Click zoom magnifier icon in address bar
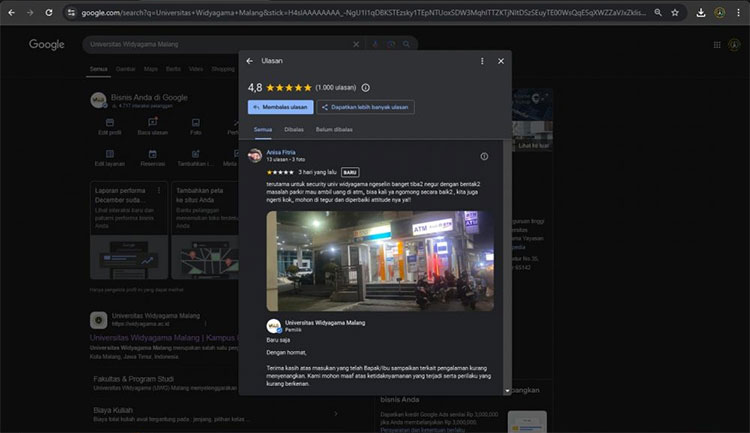750x433 pixels. point(658,13)
